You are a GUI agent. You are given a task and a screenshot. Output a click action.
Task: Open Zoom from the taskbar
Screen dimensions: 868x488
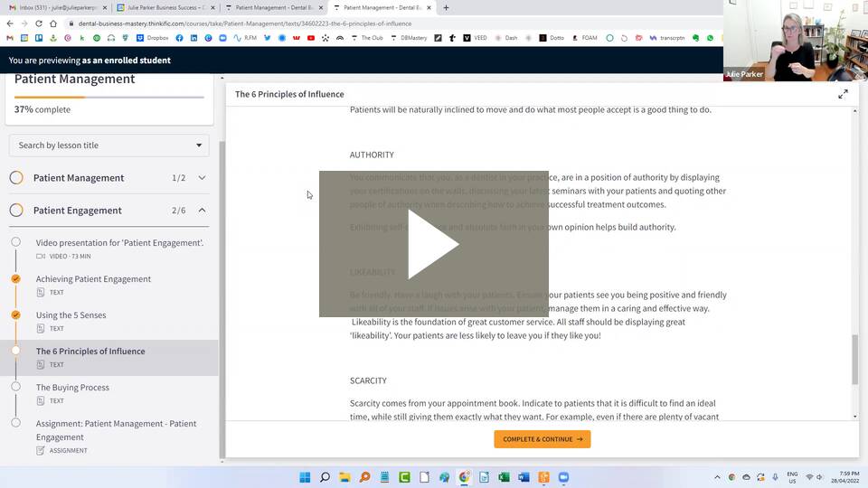[563, 477]
